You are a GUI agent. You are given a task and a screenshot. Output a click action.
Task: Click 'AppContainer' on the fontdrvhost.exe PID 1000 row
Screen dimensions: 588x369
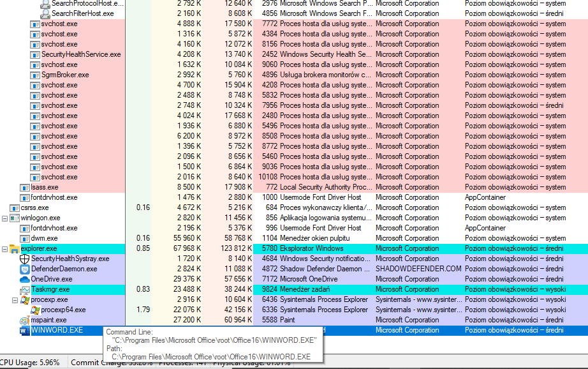pos(485,197)
